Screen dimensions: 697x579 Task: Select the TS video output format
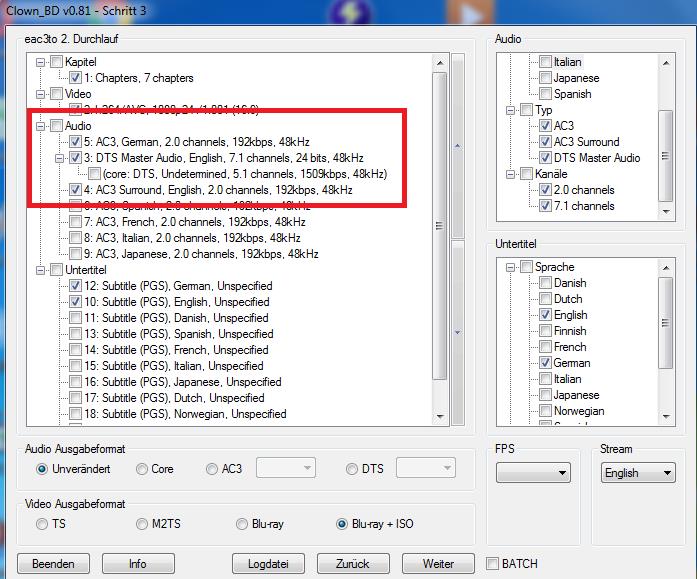click(x=42, y=524)
